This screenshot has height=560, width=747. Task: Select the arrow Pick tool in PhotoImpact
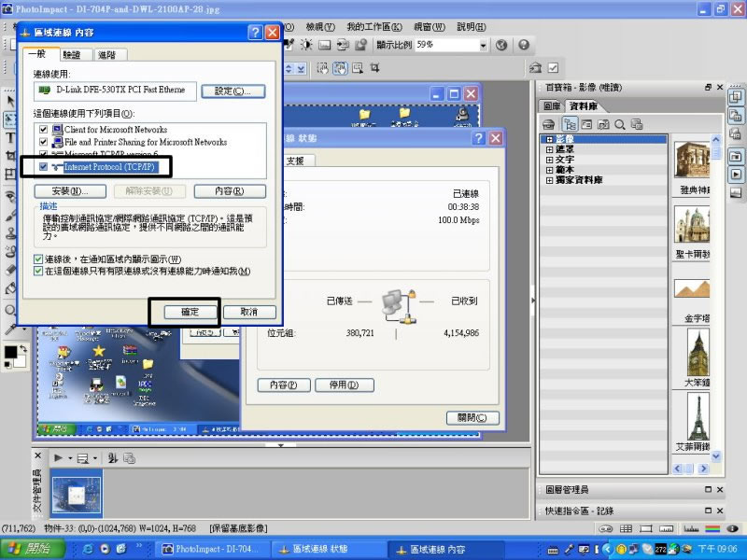(10, 101)
